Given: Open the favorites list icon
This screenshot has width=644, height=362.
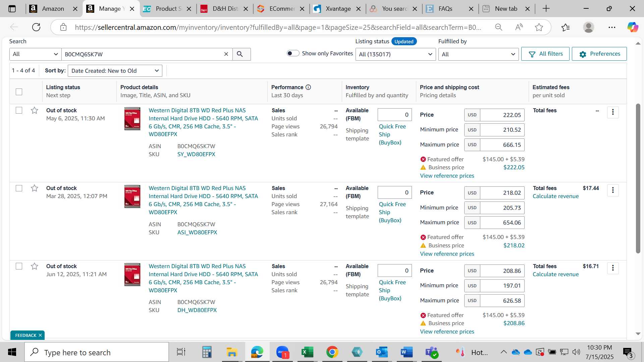Looking at the screenshot, I should point(566,27).
